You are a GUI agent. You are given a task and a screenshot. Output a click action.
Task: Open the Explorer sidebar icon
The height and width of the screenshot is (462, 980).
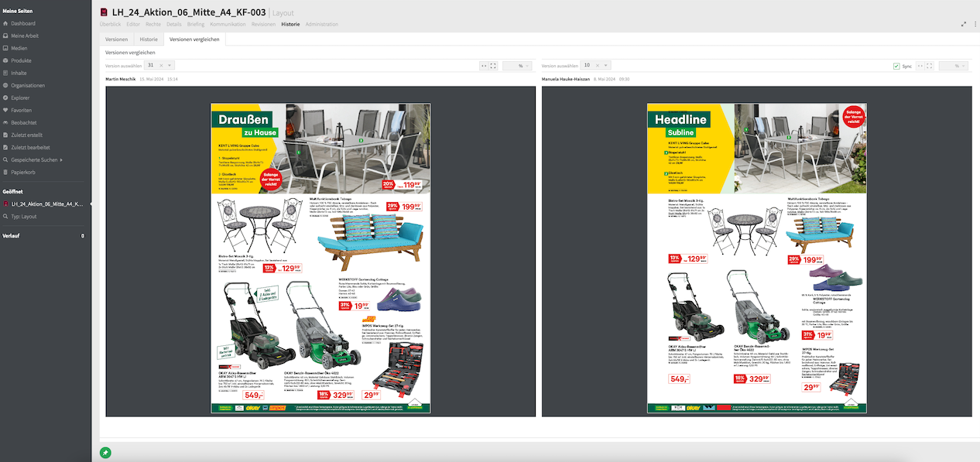tap(5, 98)
